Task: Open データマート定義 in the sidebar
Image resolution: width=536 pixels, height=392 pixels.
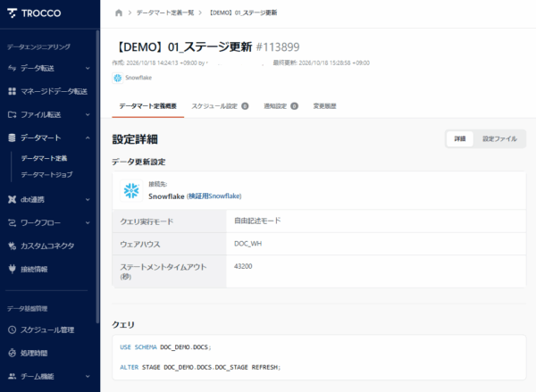Action: coord(44,158)
